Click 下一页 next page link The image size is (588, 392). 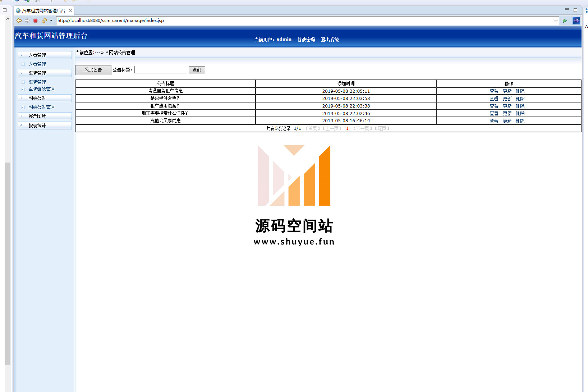coord(363,128)
